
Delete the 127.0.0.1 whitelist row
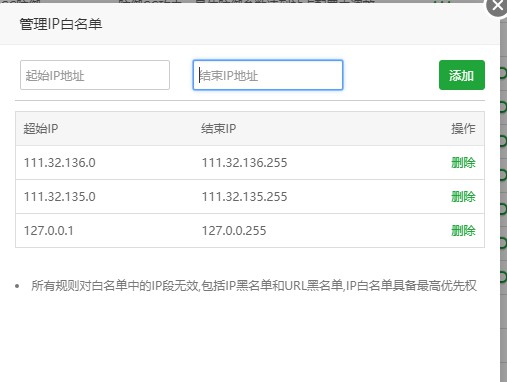pos(463,231)
